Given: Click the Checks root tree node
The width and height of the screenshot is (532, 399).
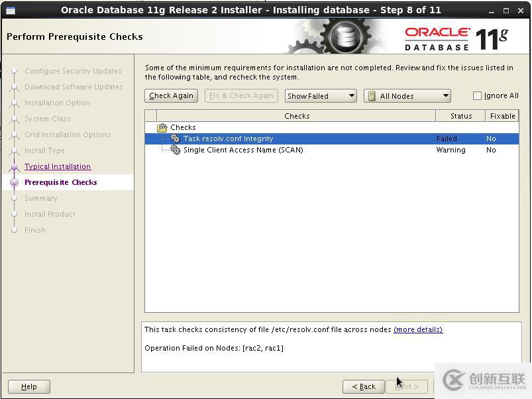Looking at the screenshot, I should (183, 127).
